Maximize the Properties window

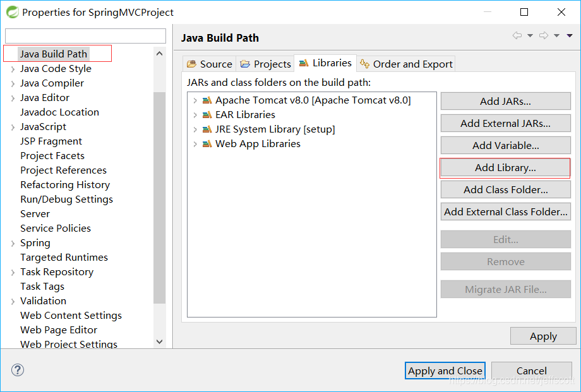click(x=524, y=12)
